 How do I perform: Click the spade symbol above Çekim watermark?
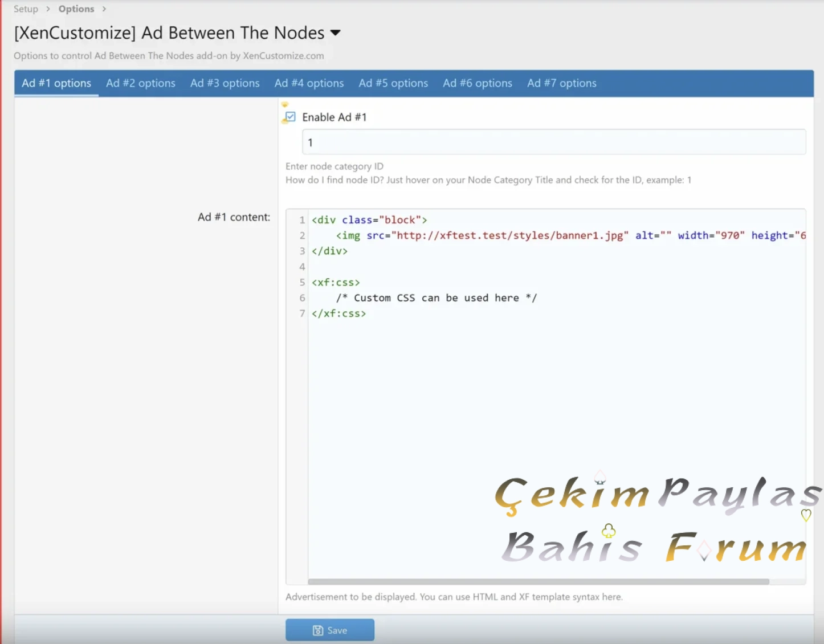click(x=599, y=477)
